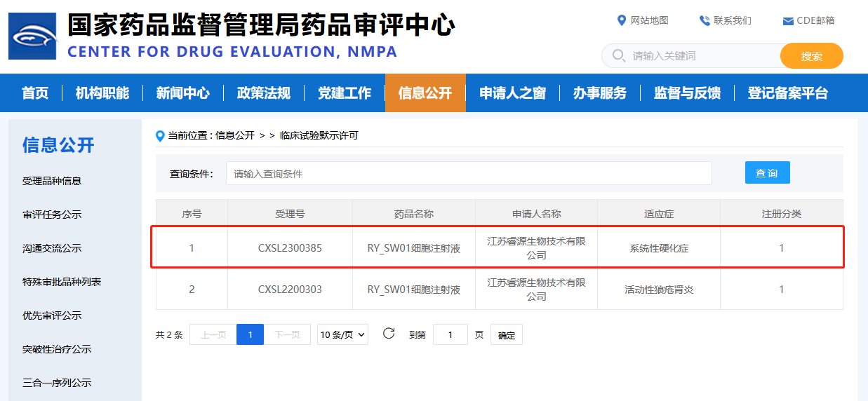Click in the 查询条件 input field
The height and width of the screenshot is (401, 868).
click(468, 173)
